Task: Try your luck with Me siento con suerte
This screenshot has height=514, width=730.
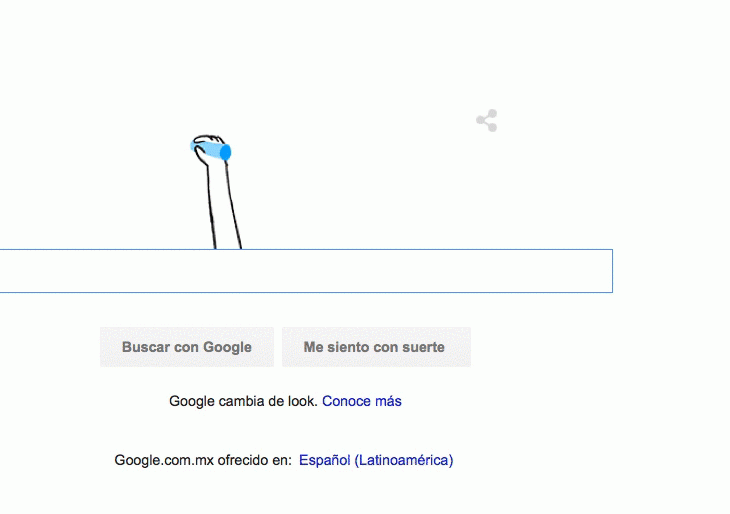Action: tap(376, 347)
